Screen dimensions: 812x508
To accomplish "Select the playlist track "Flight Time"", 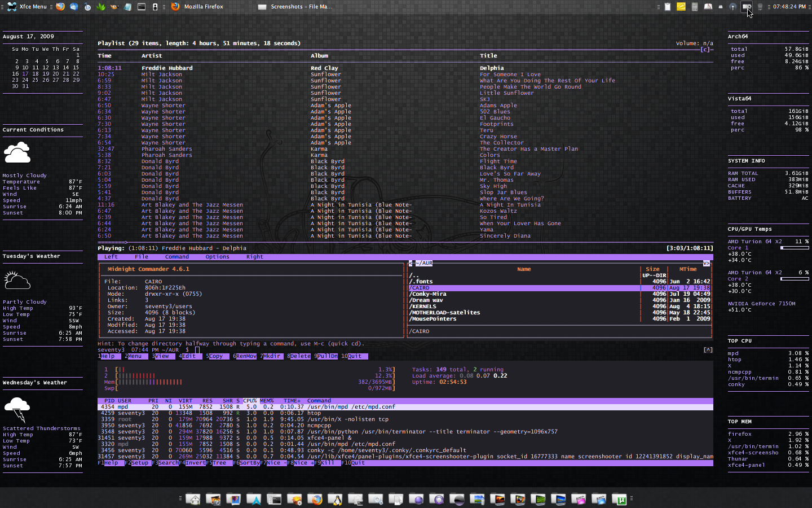I will (405, 161).
